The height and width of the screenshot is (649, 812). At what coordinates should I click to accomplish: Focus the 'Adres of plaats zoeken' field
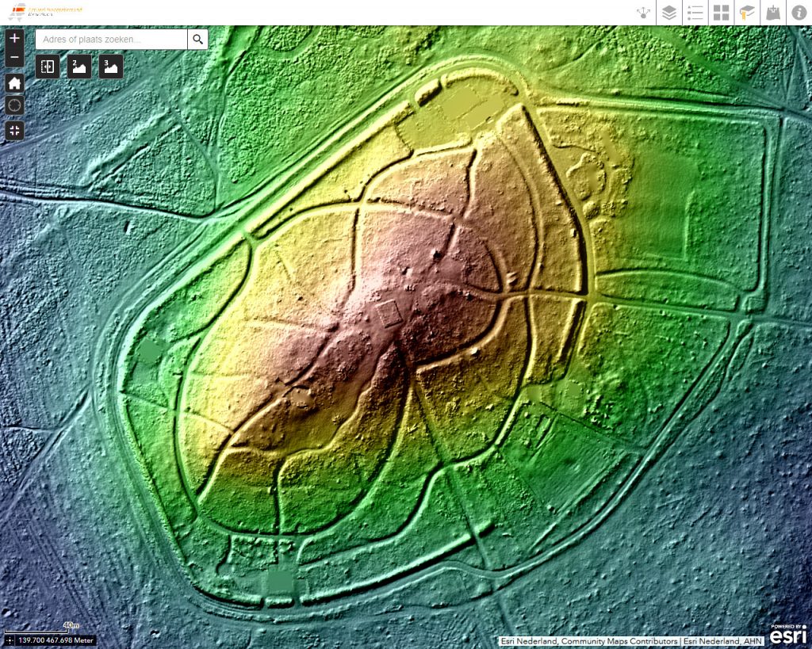111,40
